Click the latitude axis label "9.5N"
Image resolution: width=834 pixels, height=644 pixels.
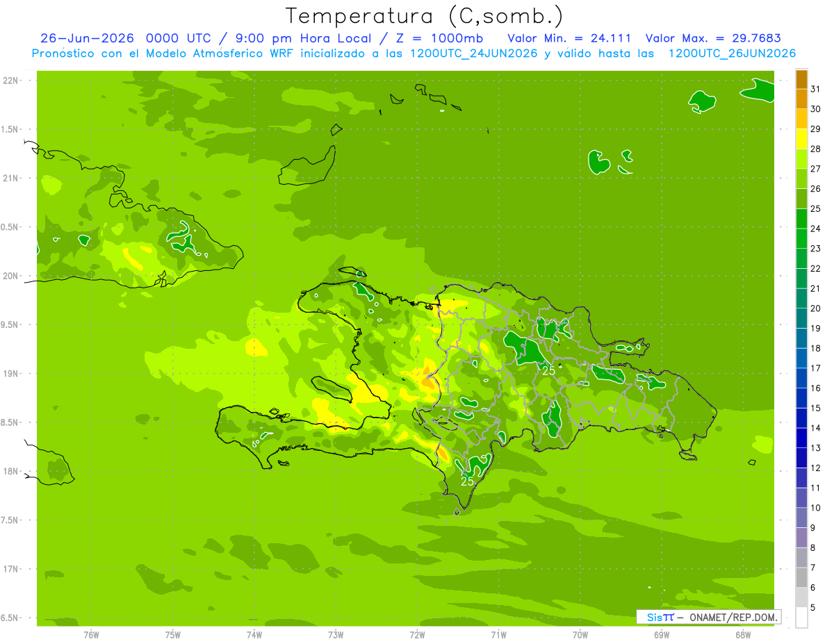(x=10, y=324)
